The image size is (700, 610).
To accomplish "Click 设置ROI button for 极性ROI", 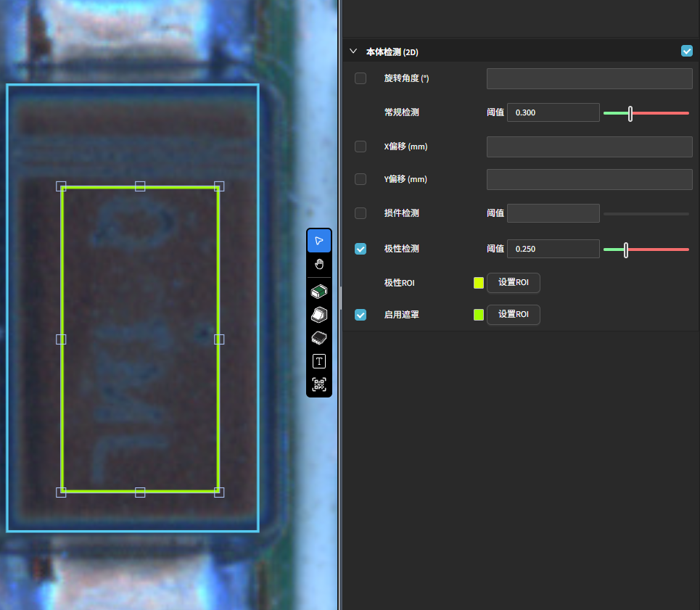I will [513, 282].
